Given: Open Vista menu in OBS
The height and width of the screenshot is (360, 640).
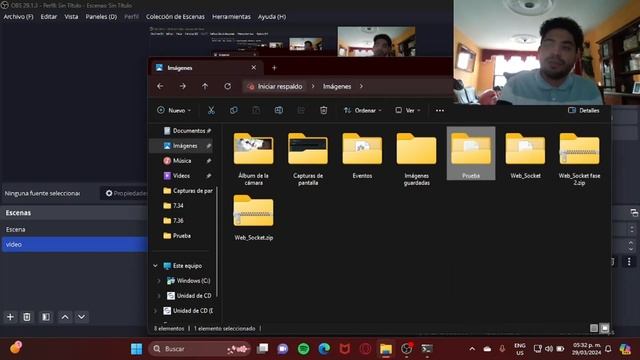Looking at the screenshot, I should point(71,17).
